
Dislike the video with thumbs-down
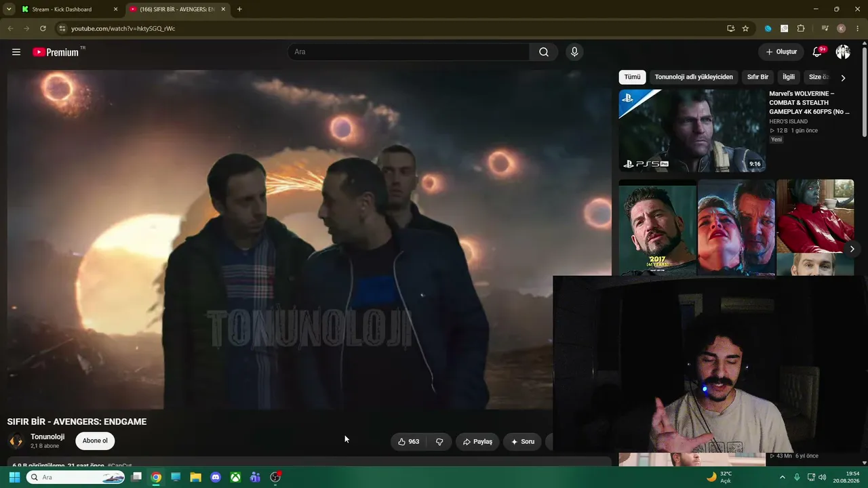coord(439,442)
